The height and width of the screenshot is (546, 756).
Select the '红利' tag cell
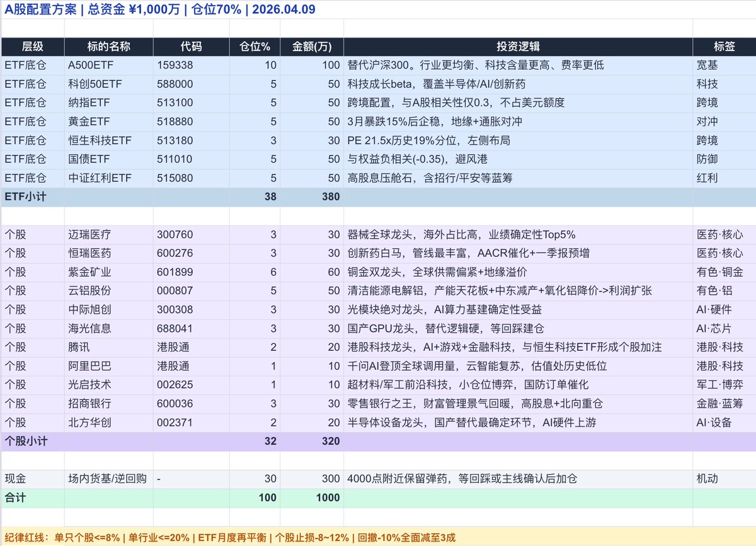click(724, 178)
